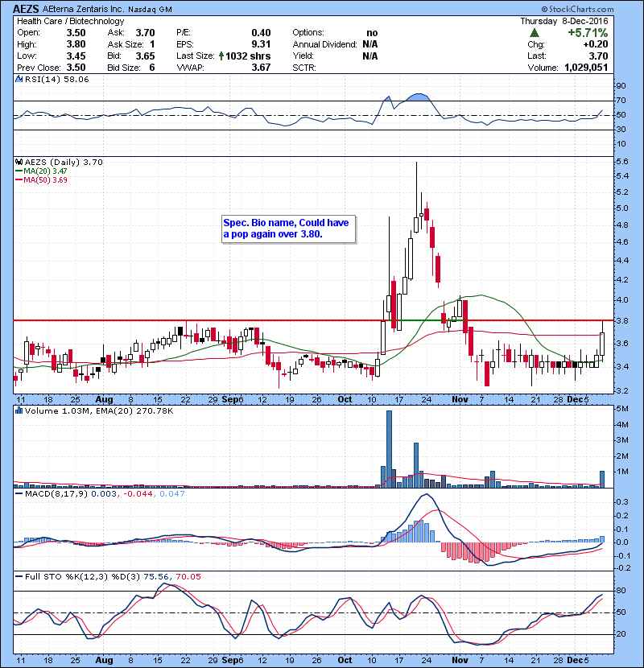Image resolution: width=644 pixels, height=668 pixels.
Task: Click the red MA(50) legend line marker
Action: click(x=19, y=179)
